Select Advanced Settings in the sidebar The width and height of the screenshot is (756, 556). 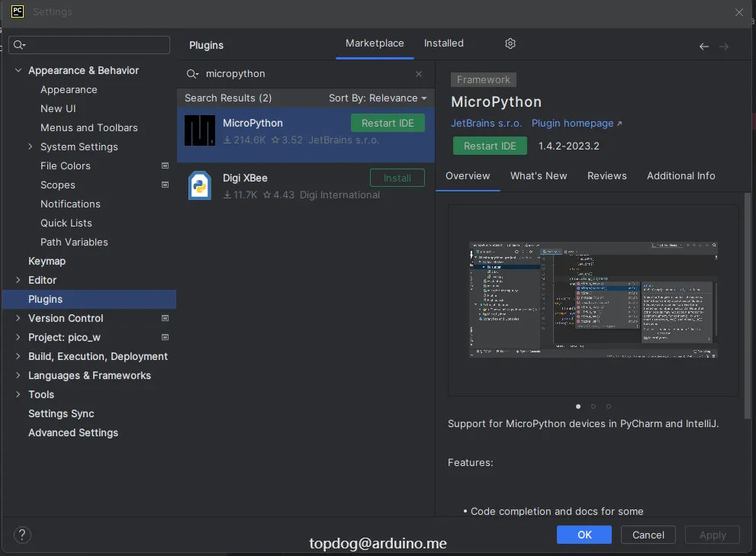73,432
